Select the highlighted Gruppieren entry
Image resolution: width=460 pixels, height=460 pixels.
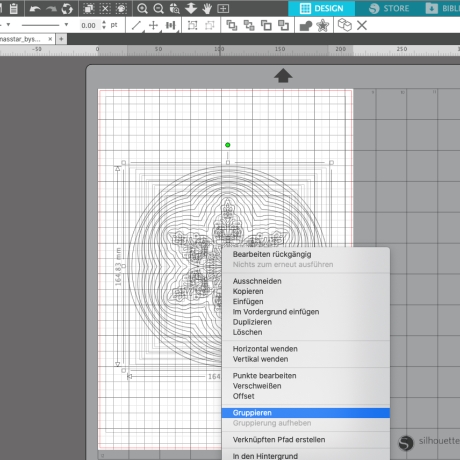pyautogui.click(x=306, y=413)
